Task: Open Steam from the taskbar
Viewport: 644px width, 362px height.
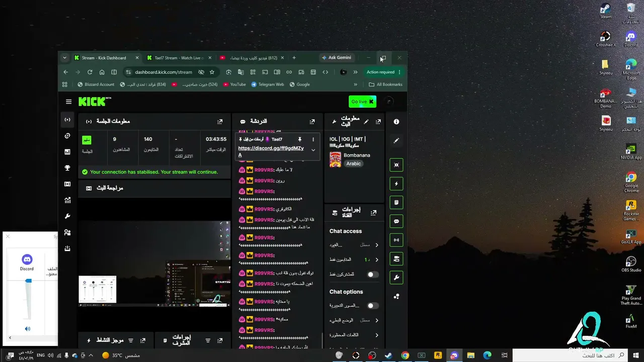Action: [x=388, y=355]
